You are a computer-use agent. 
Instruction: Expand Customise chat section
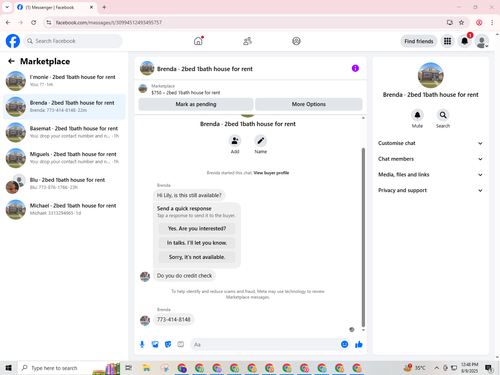pyautogui.click(x=430, y=143)
